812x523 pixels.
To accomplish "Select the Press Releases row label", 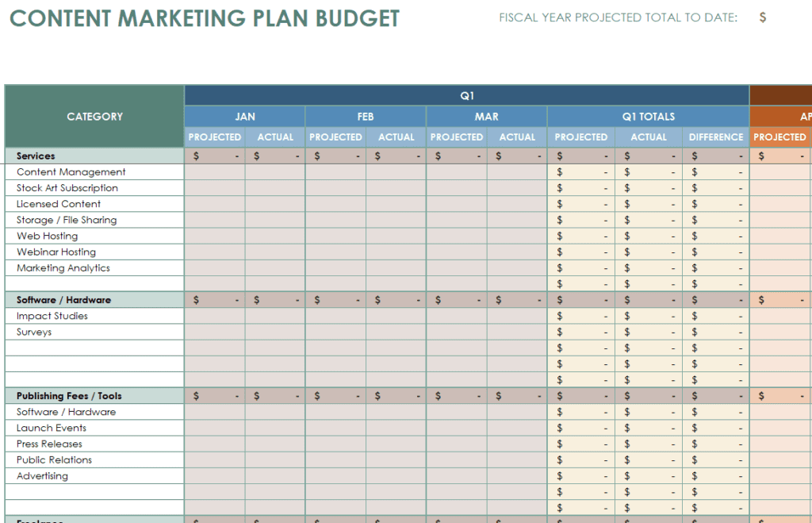I will [49, 444].
